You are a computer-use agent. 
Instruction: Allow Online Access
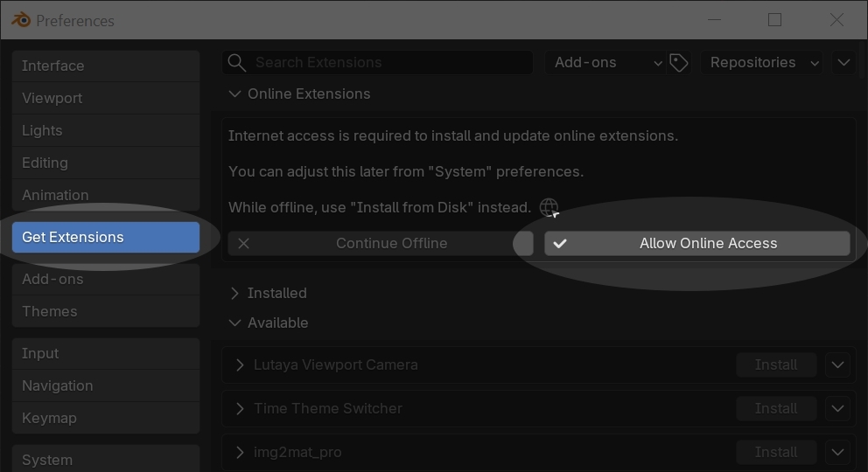696,244
